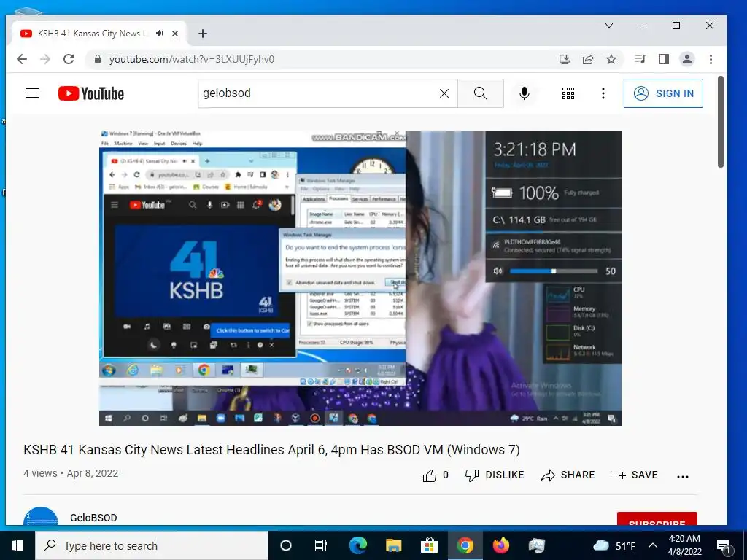Open Microsoft Store from taskbar
Viewport: 747px width, 560px height.
coord(429,545)
